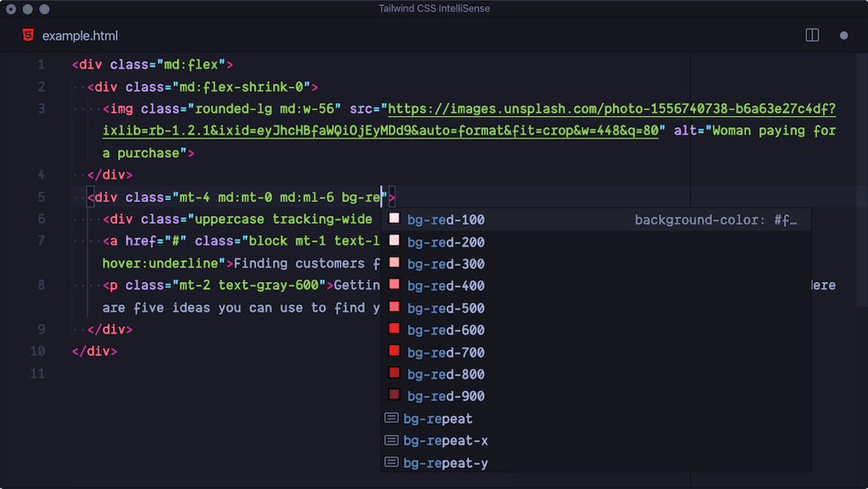
Task: Click the Tailwind CSS IntelliSense title bar text
Action: pos(434,8)
